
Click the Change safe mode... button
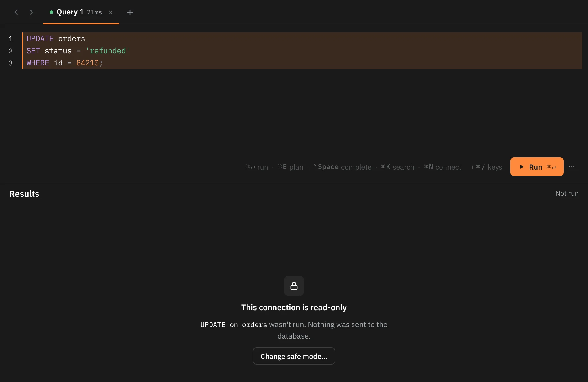tap(294, 356)
